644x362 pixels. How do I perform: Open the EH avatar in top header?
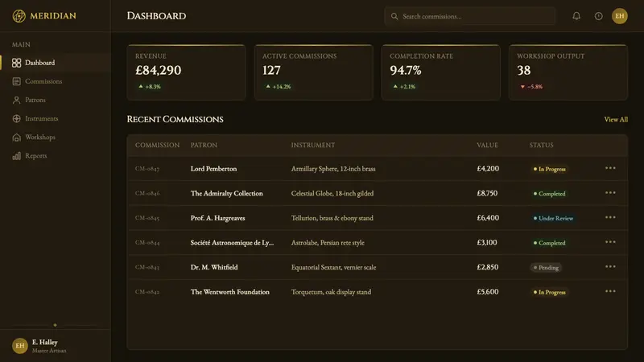[x=619, y=16]
